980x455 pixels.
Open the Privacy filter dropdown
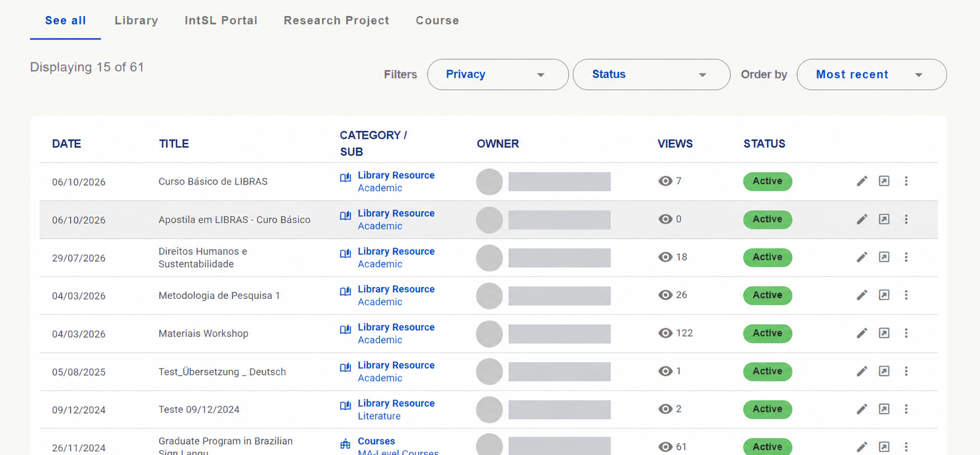click(498, 75)
